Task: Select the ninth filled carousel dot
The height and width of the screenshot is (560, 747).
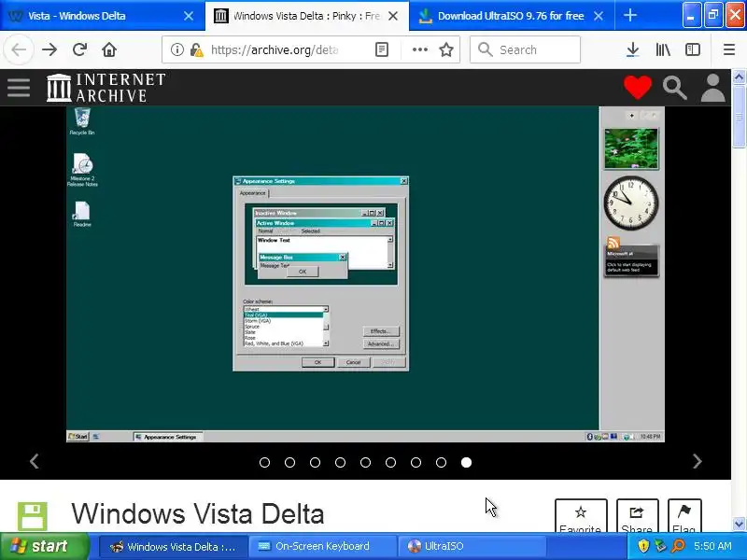Action: coord(466,462)
